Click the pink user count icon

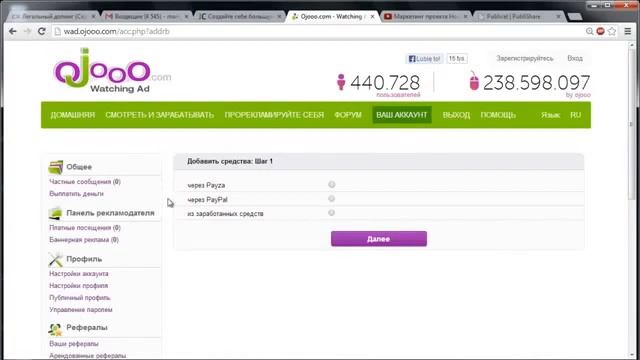tap(341, 82)
